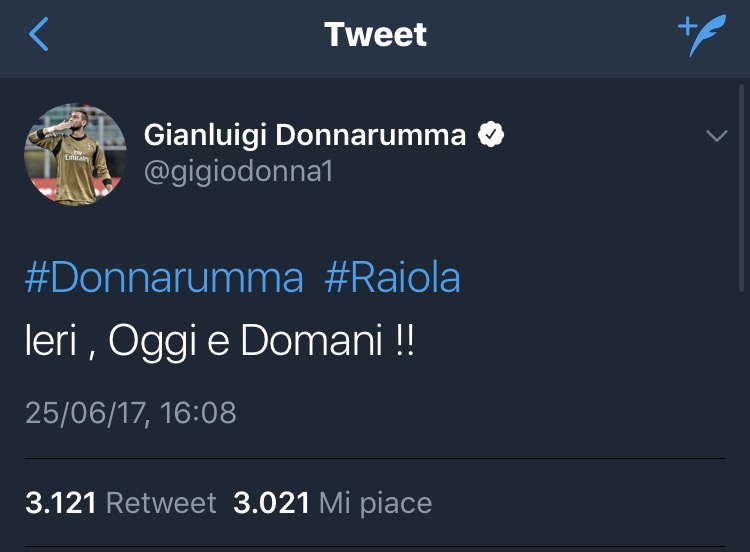
Task: Tap the Gianluigi Donnarumma display name
Action: tap(305, 135)
